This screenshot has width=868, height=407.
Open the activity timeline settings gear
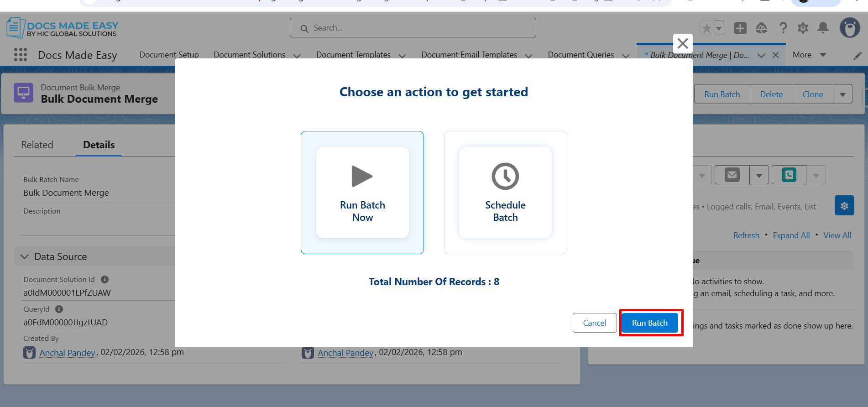point(844,206)
